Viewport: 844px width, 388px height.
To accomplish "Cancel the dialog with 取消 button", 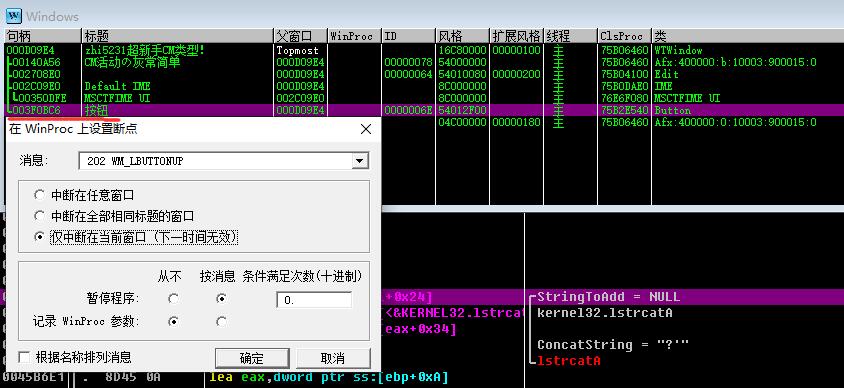I will (x=333, y=358).
